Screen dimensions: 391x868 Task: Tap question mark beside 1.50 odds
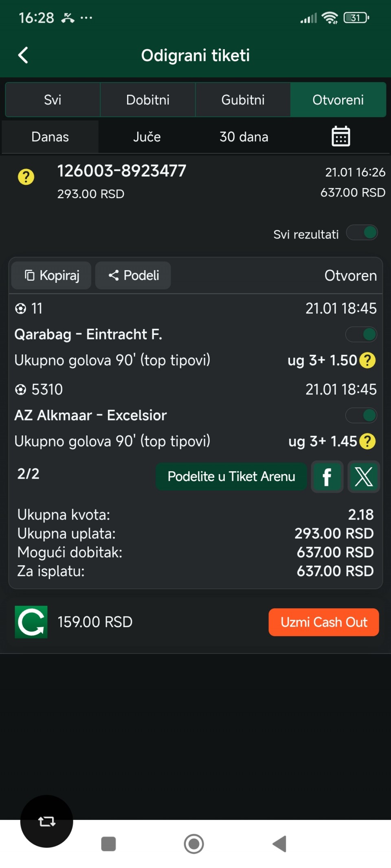tap(368, 360)
